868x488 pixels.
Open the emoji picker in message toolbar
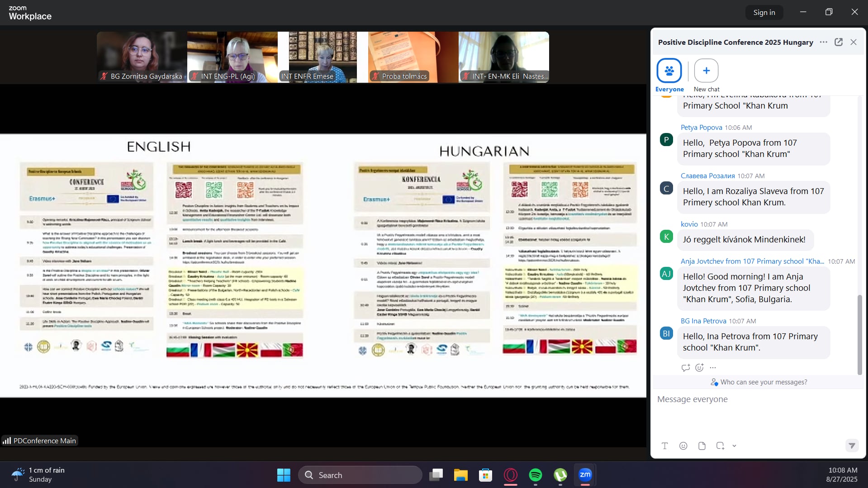tap(683, 446)
